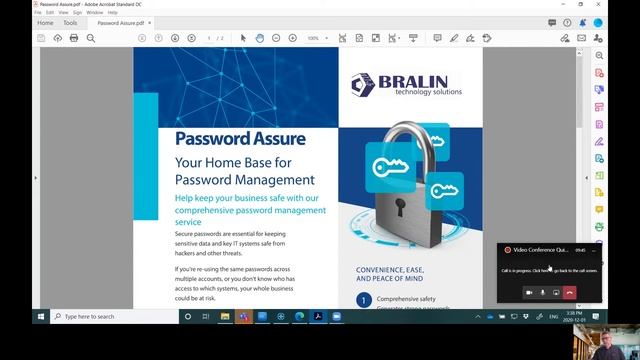This screenshot has width=640, height=360.
Task: Click the Sign document pen icon
Action: (470, 38)
